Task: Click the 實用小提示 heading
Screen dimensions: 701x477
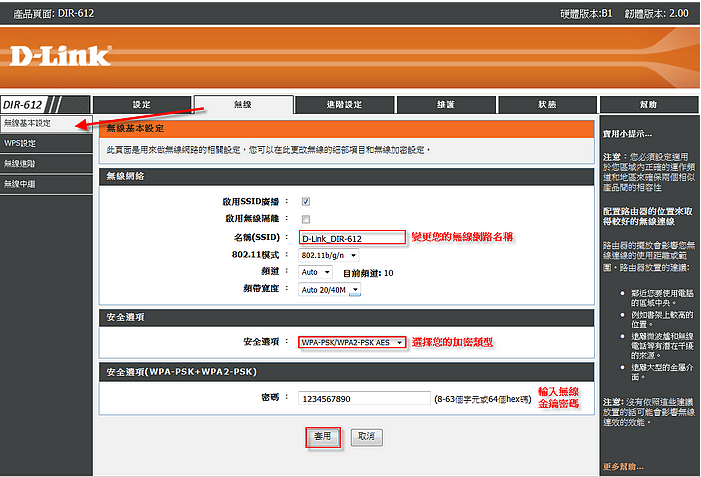Action: click(627, 134)
